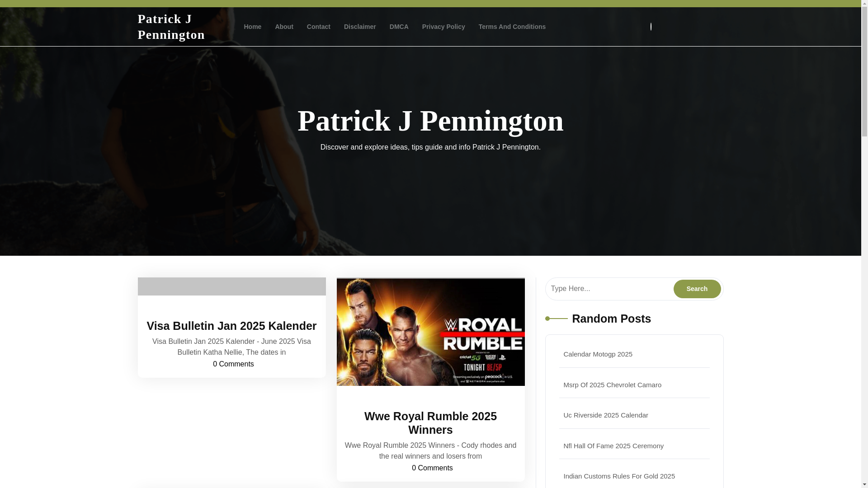This screenshot has width=868, height=488.
Task: Click the 'Discover and explore ideas' tagline
Action: coord(430,147)
